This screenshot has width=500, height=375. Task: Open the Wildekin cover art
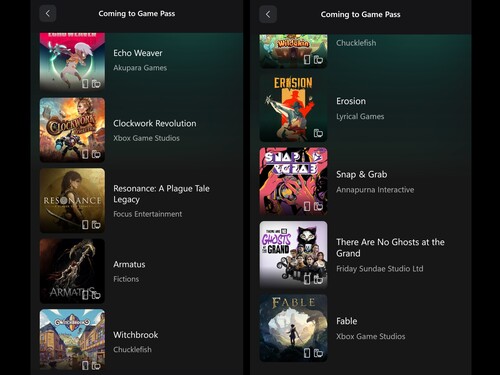pos(293,51)
